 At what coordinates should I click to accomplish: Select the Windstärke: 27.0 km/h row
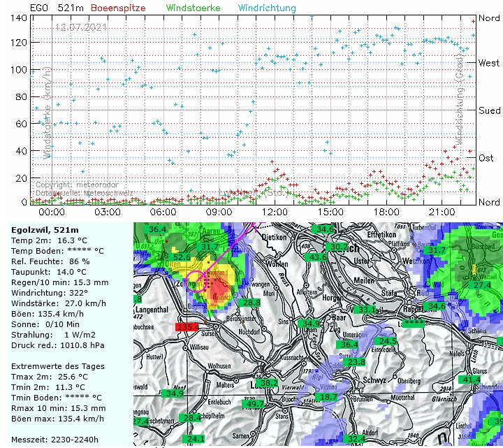pyautogui.click(x=59, y=303)
